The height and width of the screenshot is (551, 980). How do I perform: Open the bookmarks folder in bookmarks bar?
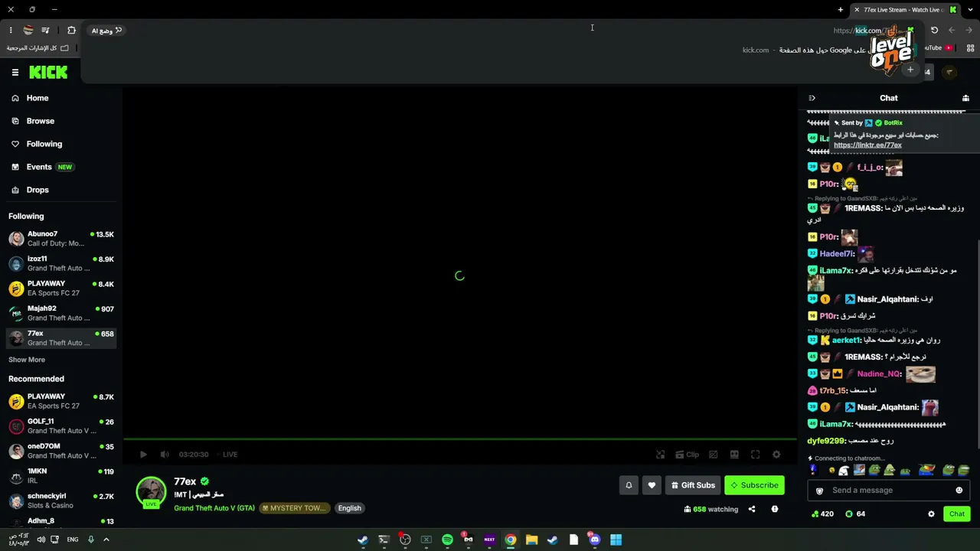[38, 48]
